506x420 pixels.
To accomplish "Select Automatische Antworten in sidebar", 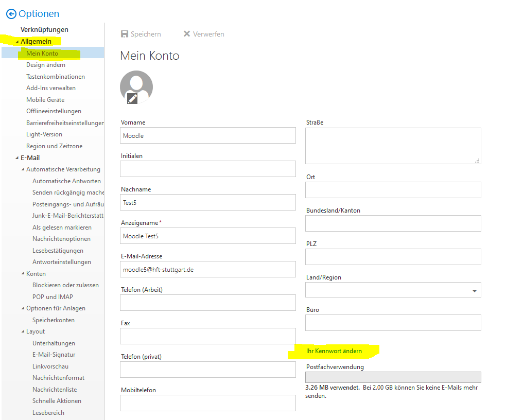I will (x=66, y=181).
